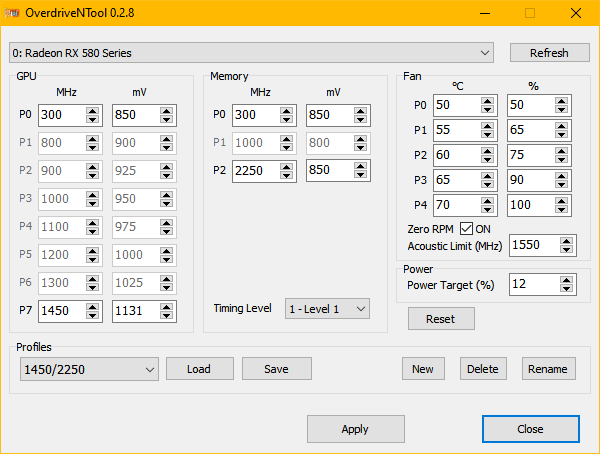Click the OverdriveNTool app icon in title bar
The image size is (600, 454).
[12, 13]
